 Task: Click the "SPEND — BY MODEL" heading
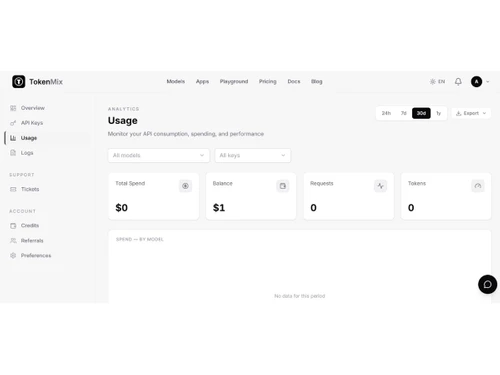pos(140,239)
